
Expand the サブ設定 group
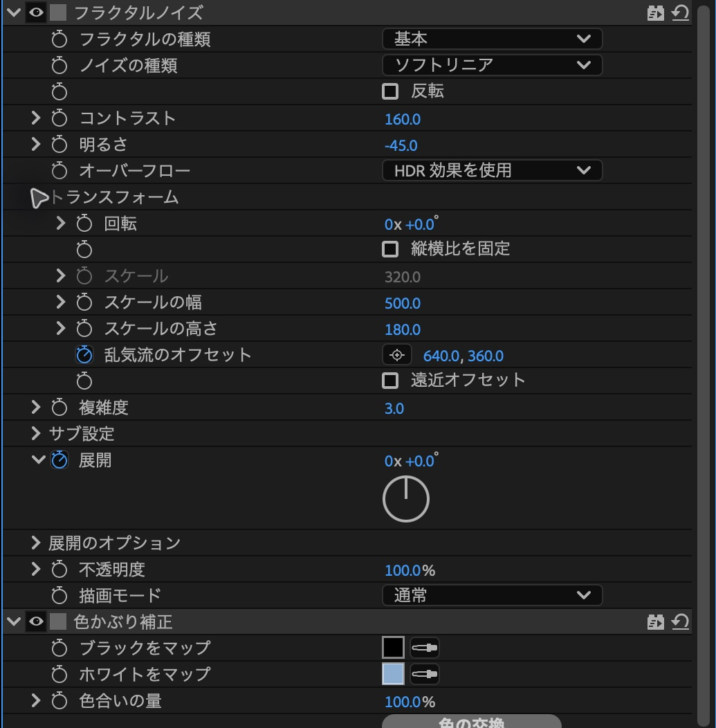[x=36, y=433]
